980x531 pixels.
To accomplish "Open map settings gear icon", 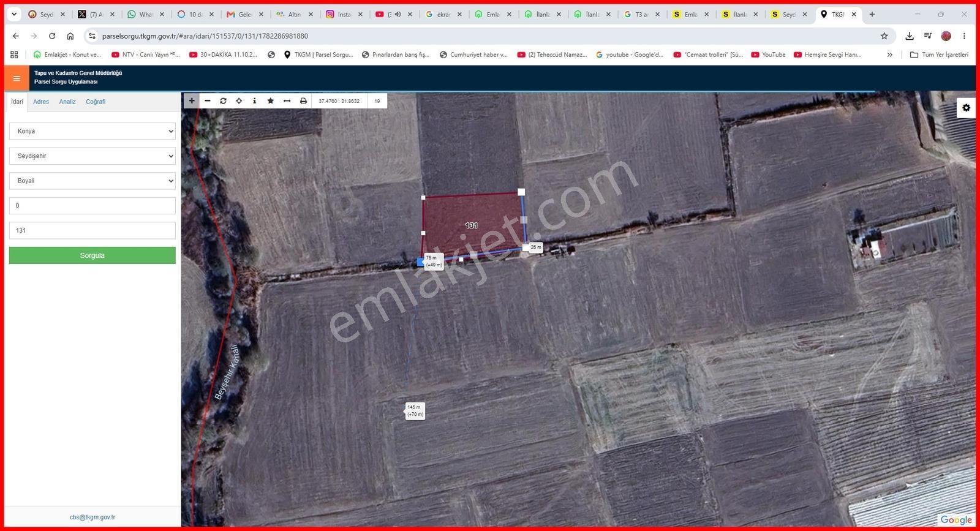I will [966, 108].
